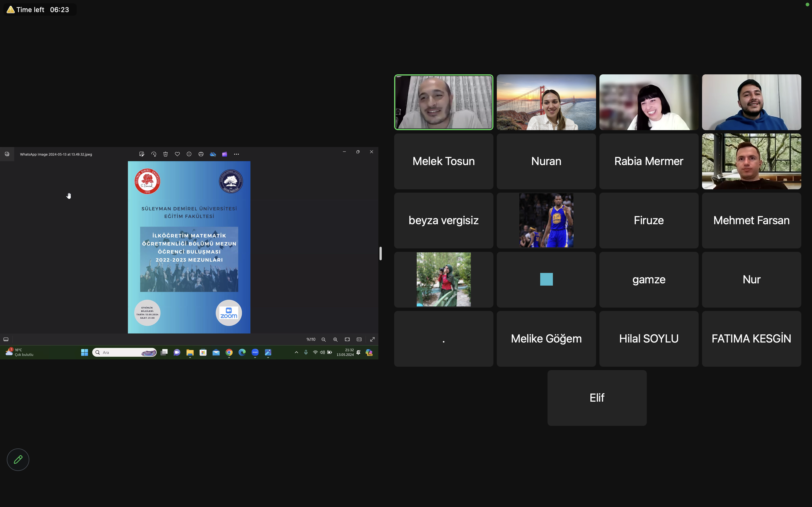812x507 pixels.
Task: Favorite the image with the heart icon
Action: (177, 154)
